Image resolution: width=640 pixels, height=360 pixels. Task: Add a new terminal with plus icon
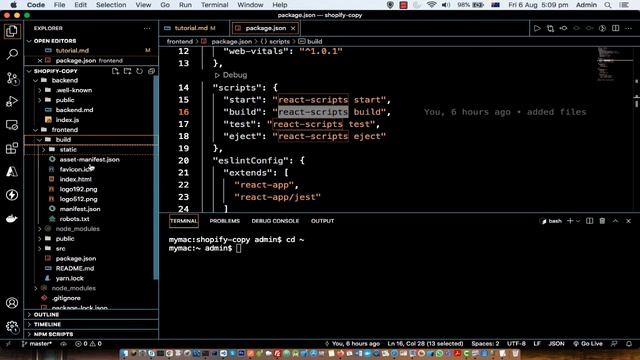pyautogui.click(x=570, y=221)
